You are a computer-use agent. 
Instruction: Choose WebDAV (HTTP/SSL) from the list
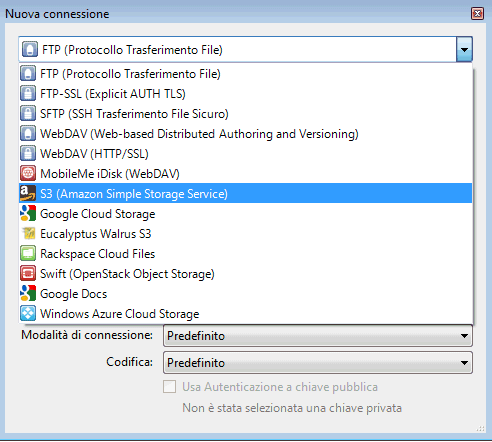coord(246,154)
